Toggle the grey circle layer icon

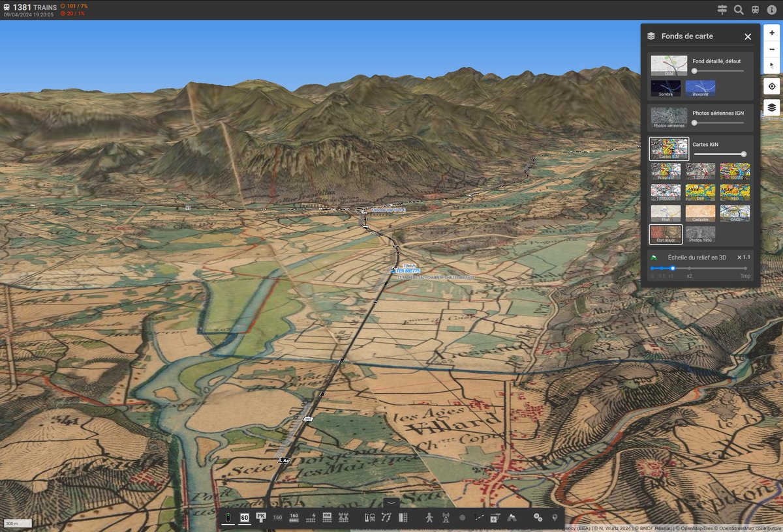[x=462, y=517]
